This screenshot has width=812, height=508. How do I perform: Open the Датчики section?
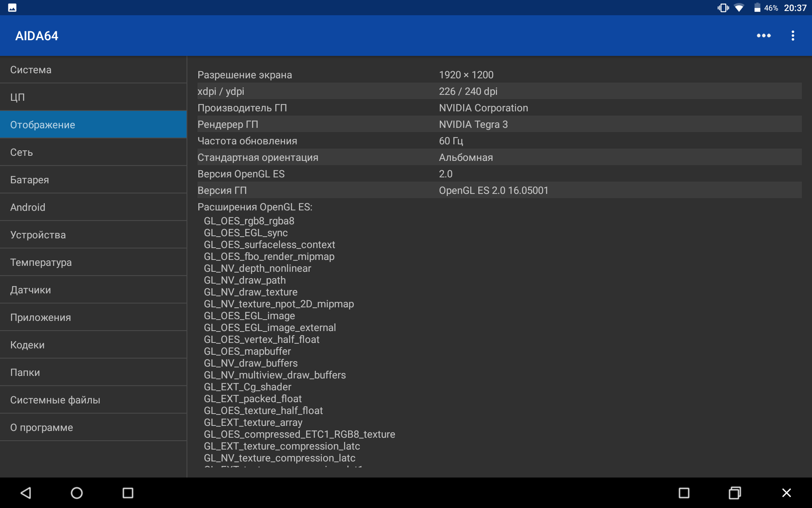coord(93,290)
